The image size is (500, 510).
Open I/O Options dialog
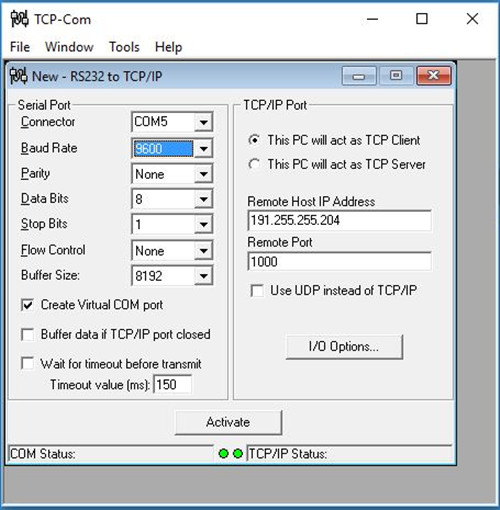[344, 347]
